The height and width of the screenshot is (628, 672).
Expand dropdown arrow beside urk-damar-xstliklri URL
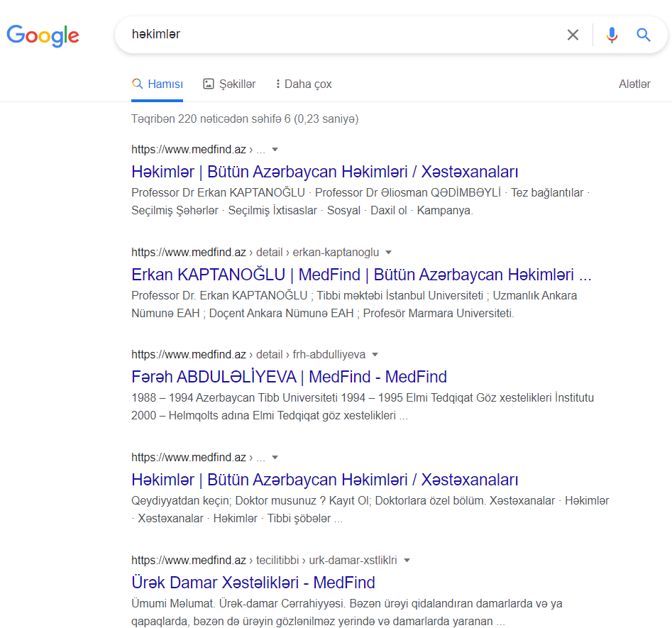[407, 561]
